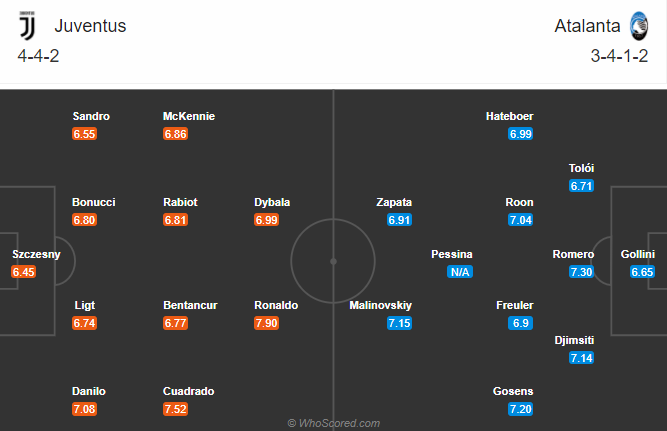
Task: Click the pitch centre circle spot
Action: (333, 261)
